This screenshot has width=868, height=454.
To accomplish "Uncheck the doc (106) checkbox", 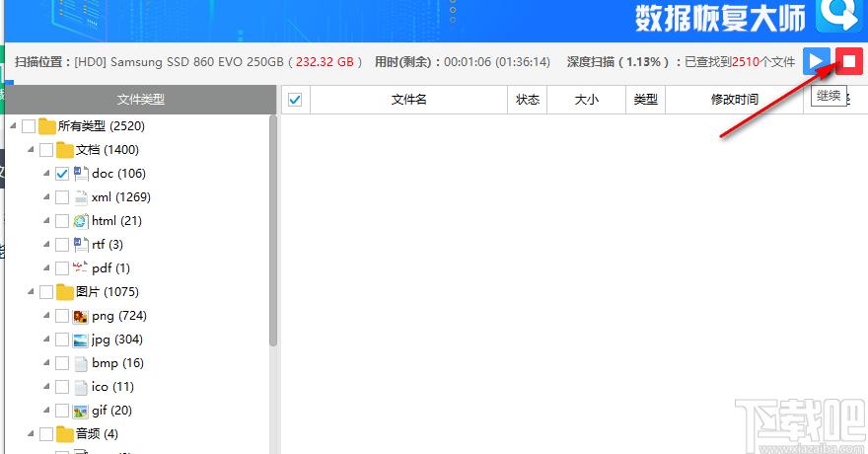I will [x=62, y=174].
